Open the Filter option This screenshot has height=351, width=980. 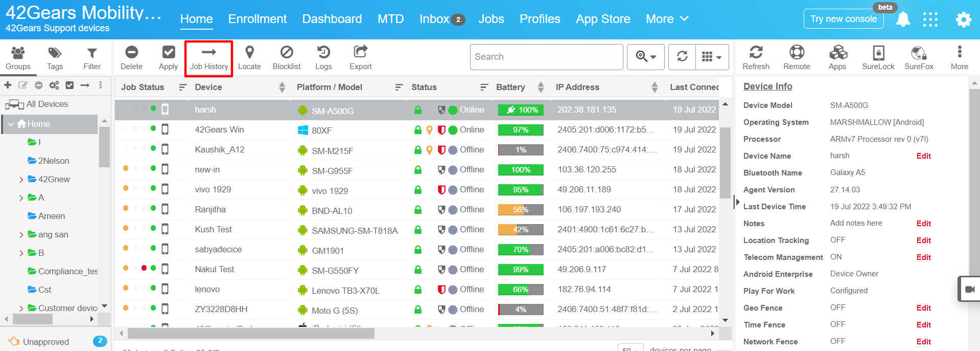(x=92, y=58)
